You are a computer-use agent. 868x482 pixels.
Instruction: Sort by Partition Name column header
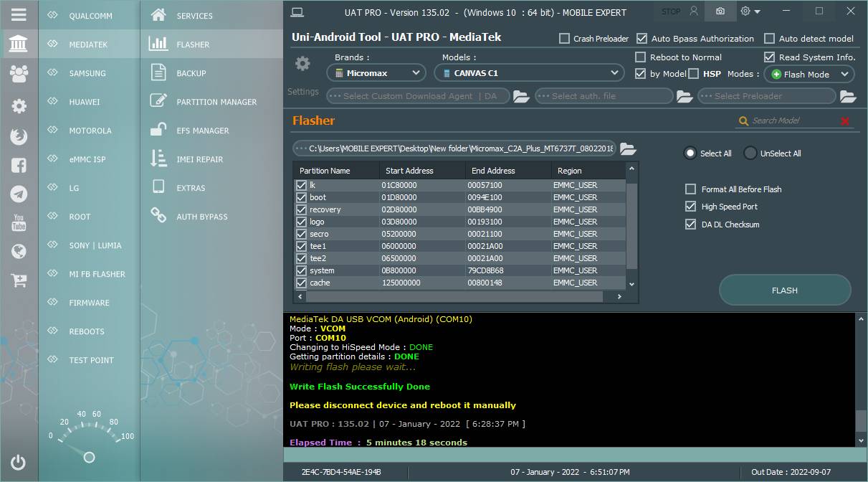click(x=336, y=171)
